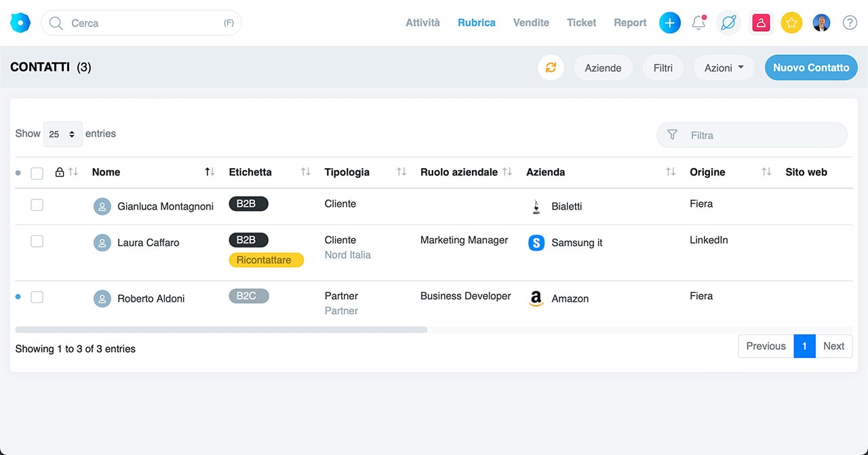Click the blue plus quick-add icon

point(669,23)
